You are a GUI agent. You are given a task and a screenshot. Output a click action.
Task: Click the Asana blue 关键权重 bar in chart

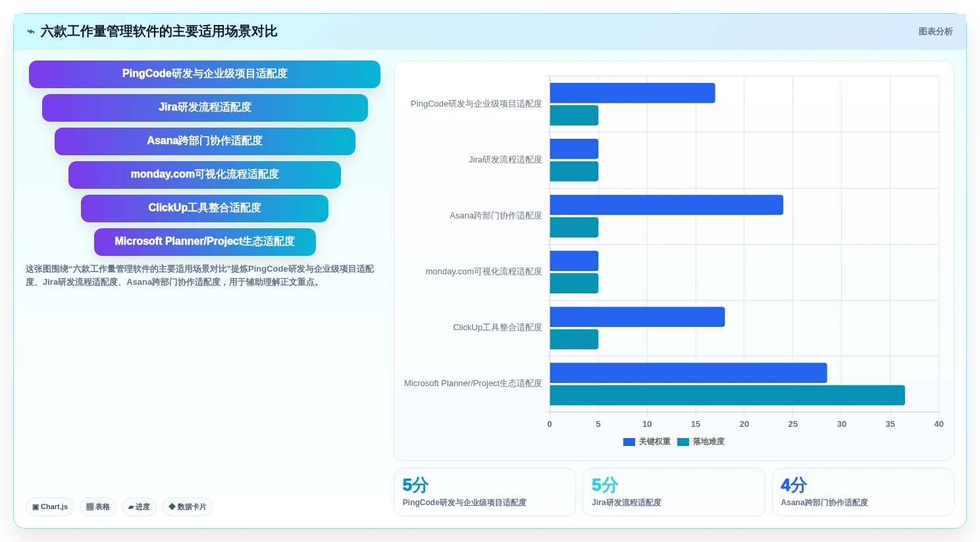667,205
